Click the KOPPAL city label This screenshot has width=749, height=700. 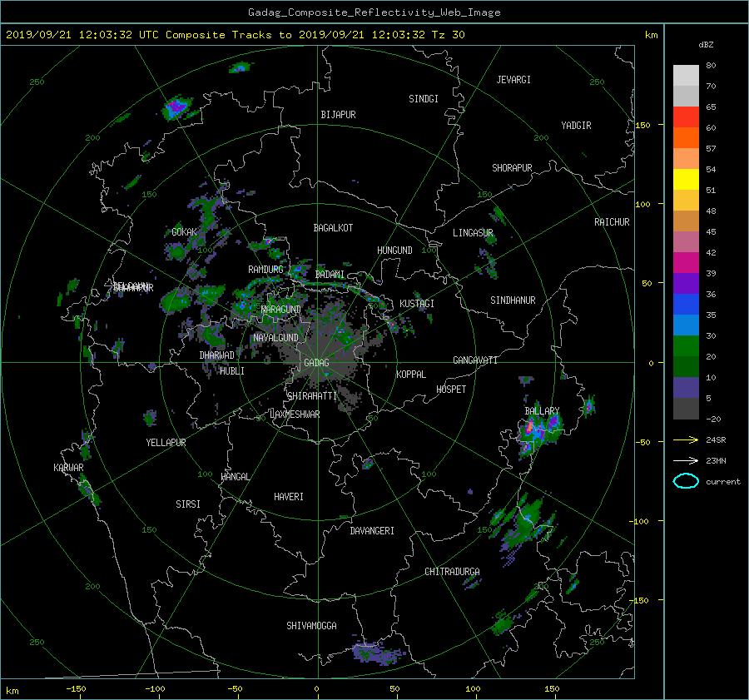point(411,375)
